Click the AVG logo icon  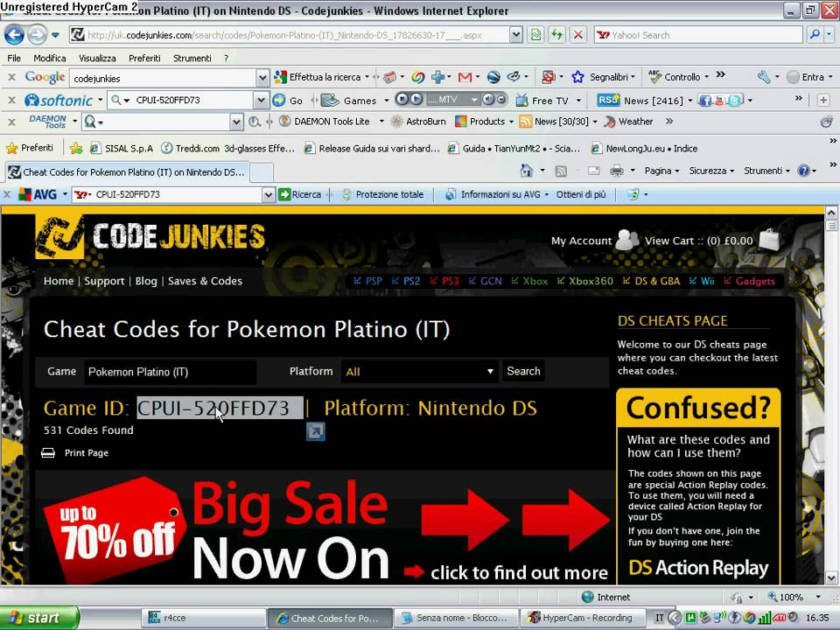(x=38, y=194)
